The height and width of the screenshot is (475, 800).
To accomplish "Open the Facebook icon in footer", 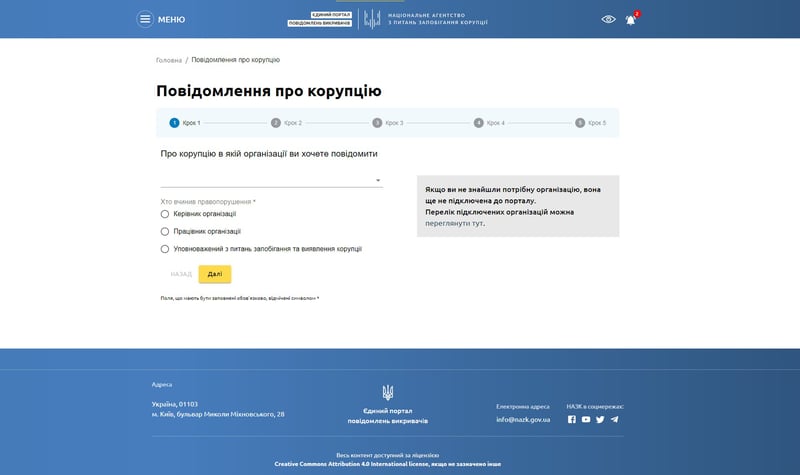I will 572,419.
